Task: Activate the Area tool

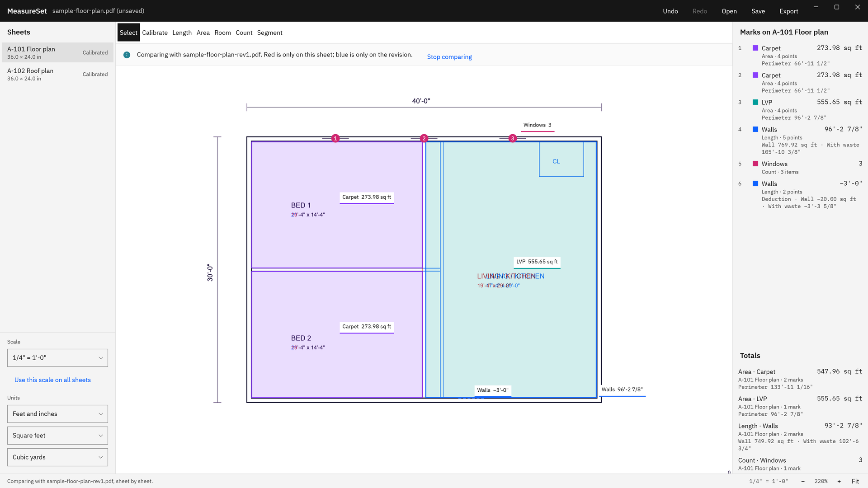Action: pos(203,33)
